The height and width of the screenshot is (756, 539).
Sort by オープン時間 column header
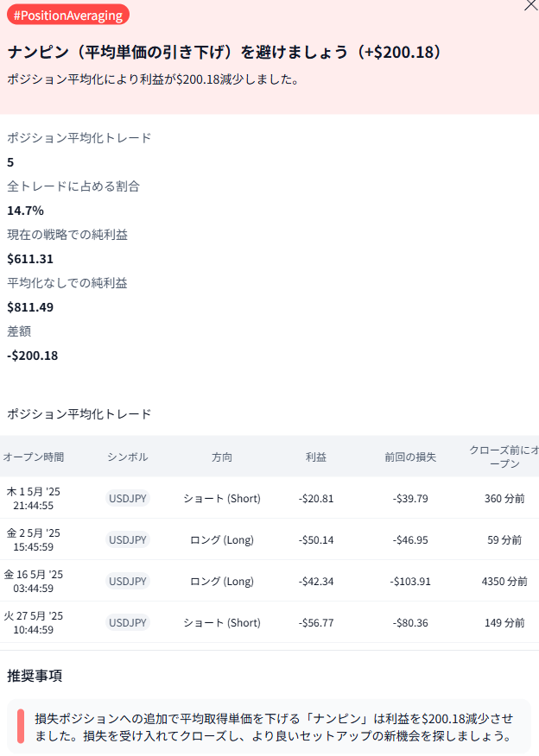(x=33, y=457)
